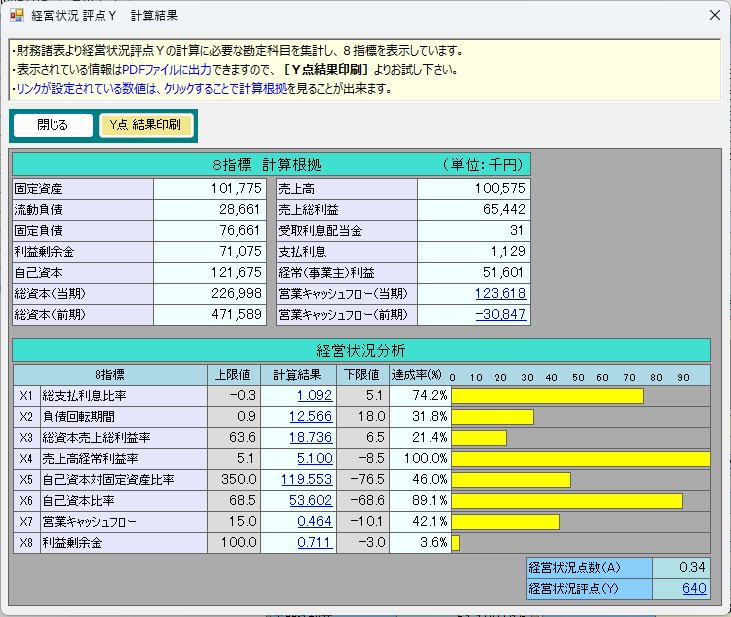Click the 売上高 value 100,575

click(x=474, y=188)
